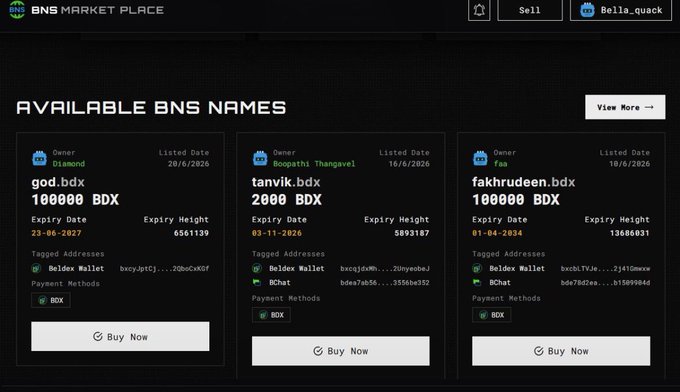Click wallet address bxcyJptCj....2QboCxKGf

pos(164,268)
